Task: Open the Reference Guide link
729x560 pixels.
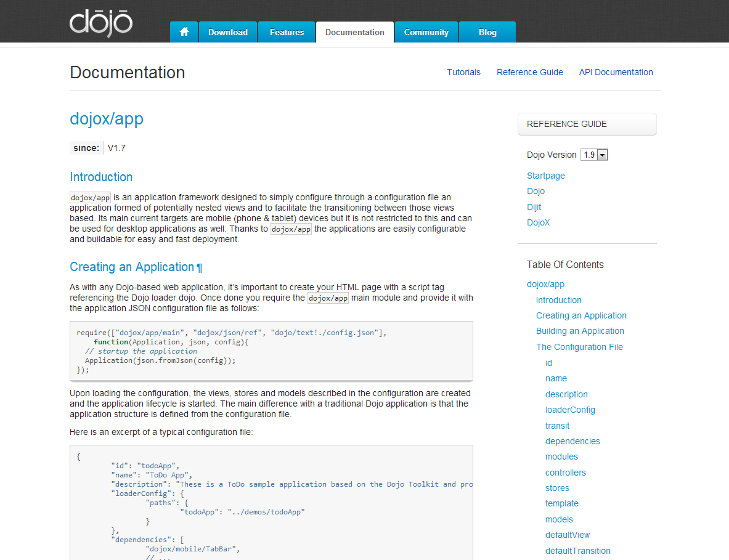Action: [x=529, y=72]
